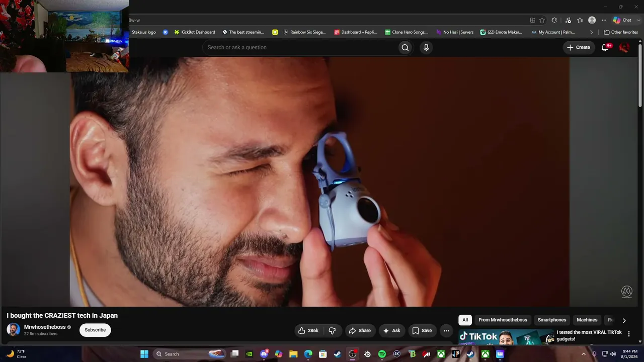
Task: Open the No Hesi Servers bookmark
Action: click(455, 32)
